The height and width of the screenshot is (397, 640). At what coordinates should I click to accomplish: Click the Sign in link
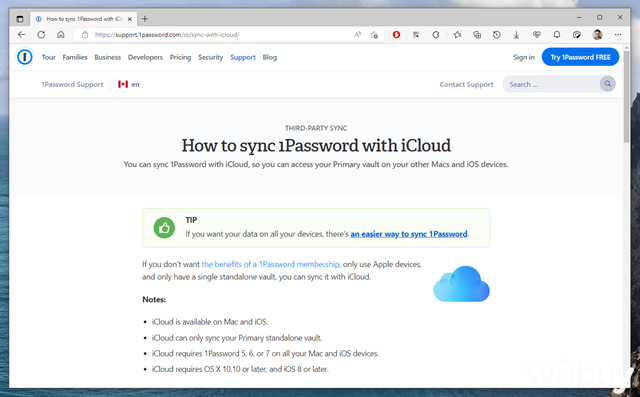click(524, 57)
